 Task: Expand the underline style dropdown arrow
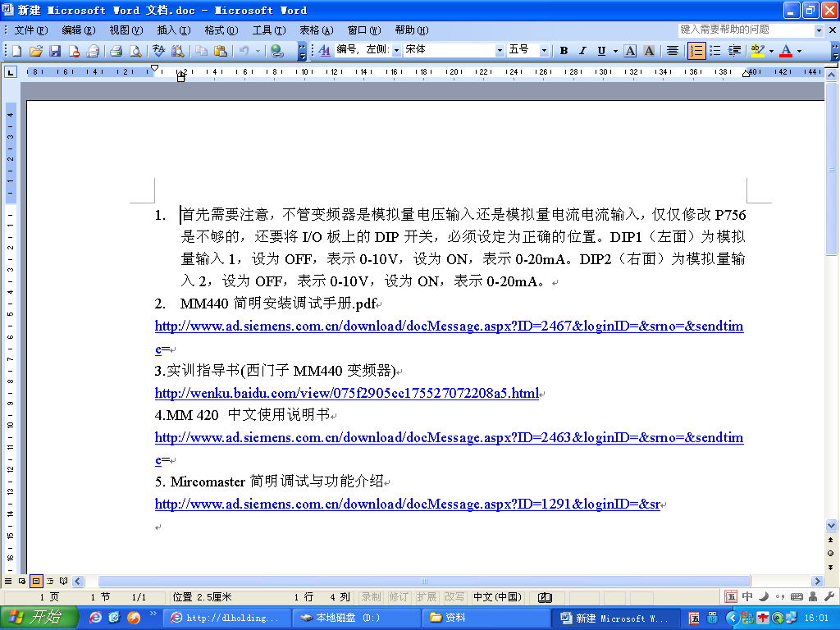tap(615, 51)
